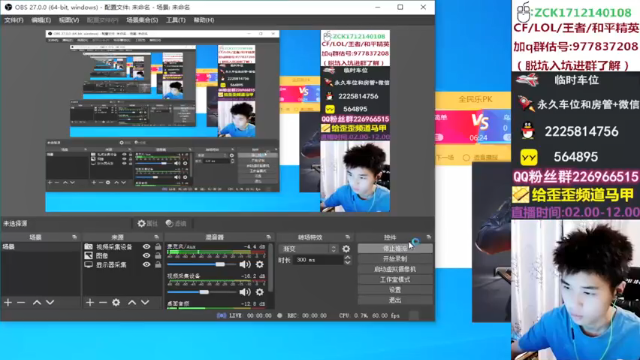Click the 停止推流 button
Screen dimensions: 640x360
pyautogui.click(x=395, y=248)
